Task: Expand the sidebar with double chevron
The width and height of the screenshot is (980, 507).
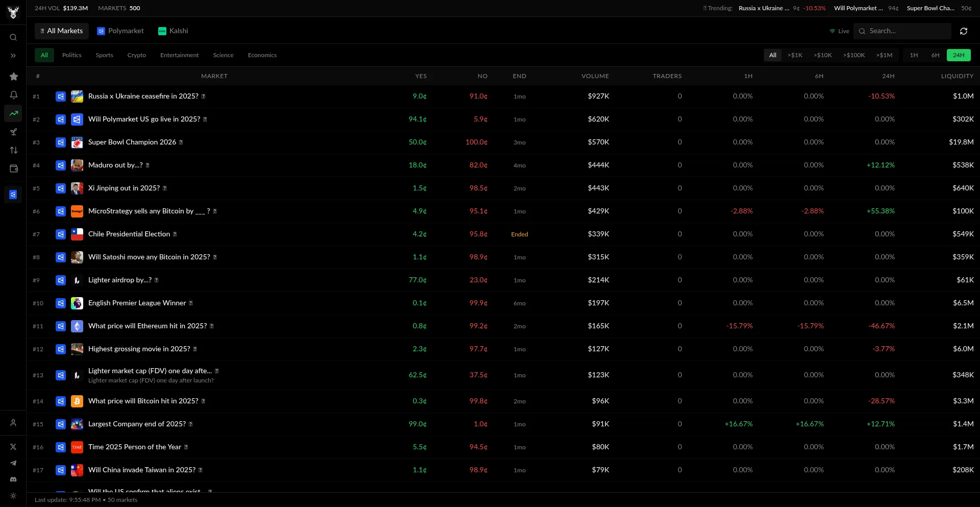Action: (13, 56)
